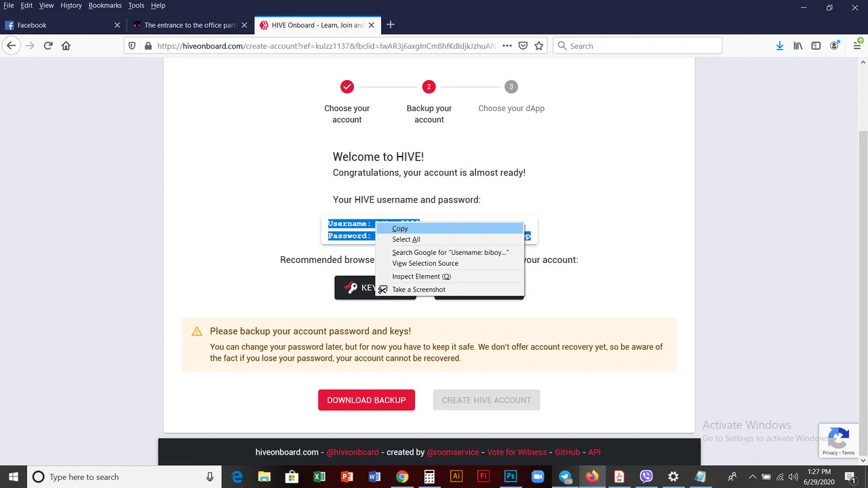Image resolution: width=868 pixels, height=488 pixels.
Task: Open PowerPoint from the taskbar
Action: pyautogui.click(x=347, y=476)
